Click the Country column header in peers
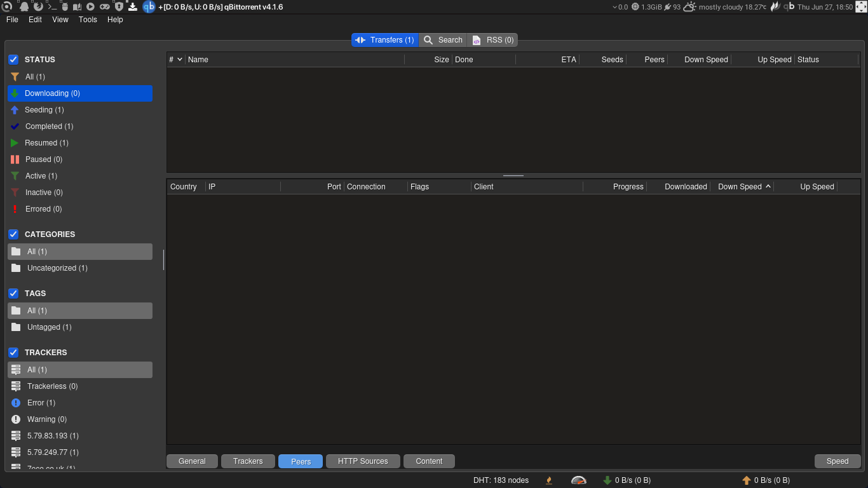The width and height of the screenshot is (868, 488). (186, 187)
